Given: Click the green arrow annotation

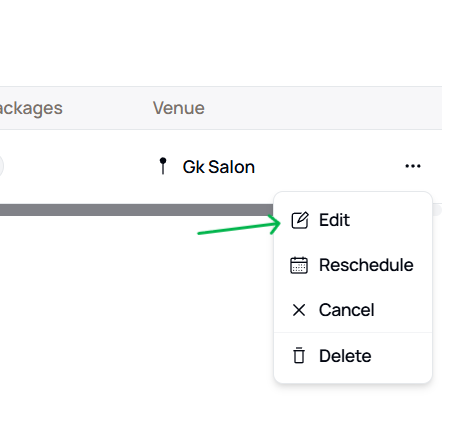Looking at the screenshot, I should click(x=239, y=225).
